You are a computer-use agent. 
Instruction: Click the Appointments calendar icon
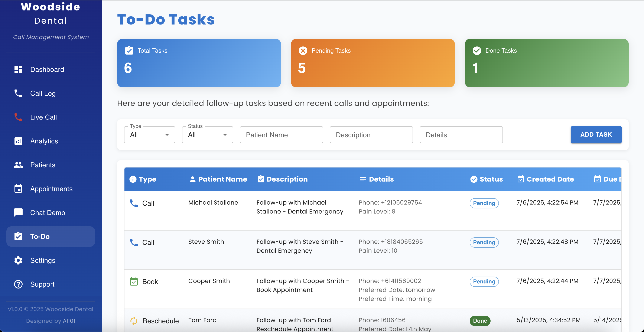tap(18, 189)
